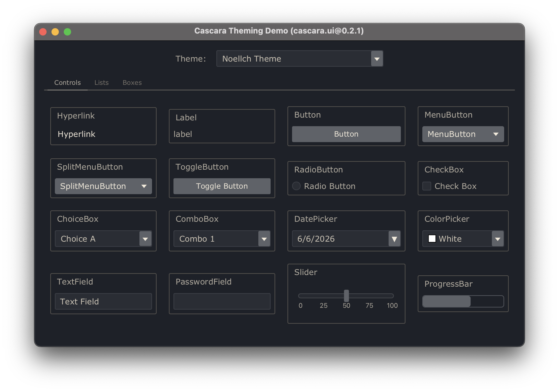Close the window with the red button
Image resolution: width=559 pixels, height=392 pixels.
tap(43, 32)
